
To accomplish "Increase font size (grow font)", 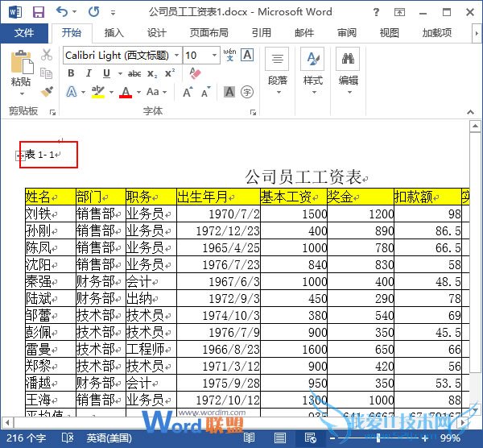I will pos(188,92).
